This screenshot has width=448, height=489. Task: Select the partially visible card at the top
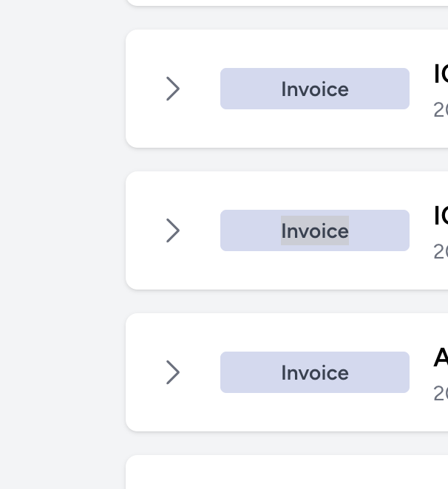click(x=287, y=2)
